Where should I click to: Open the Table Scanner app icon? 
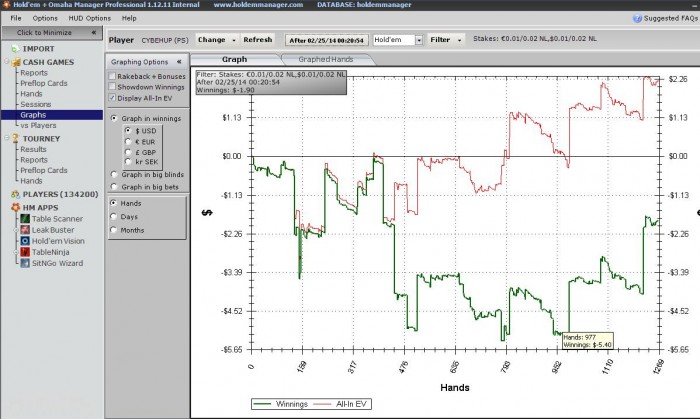point(25,219)
